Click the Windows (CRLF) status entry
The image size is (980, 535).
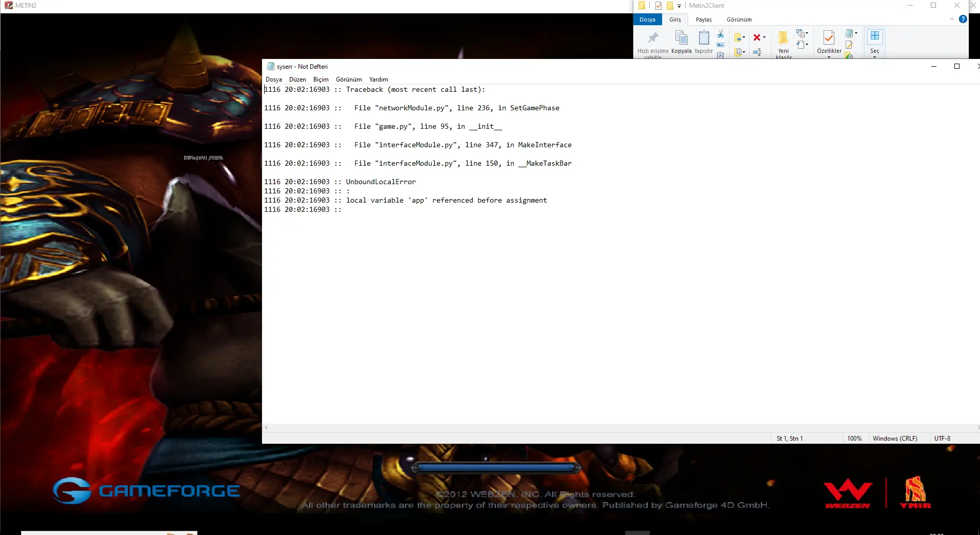click(895, 439)
